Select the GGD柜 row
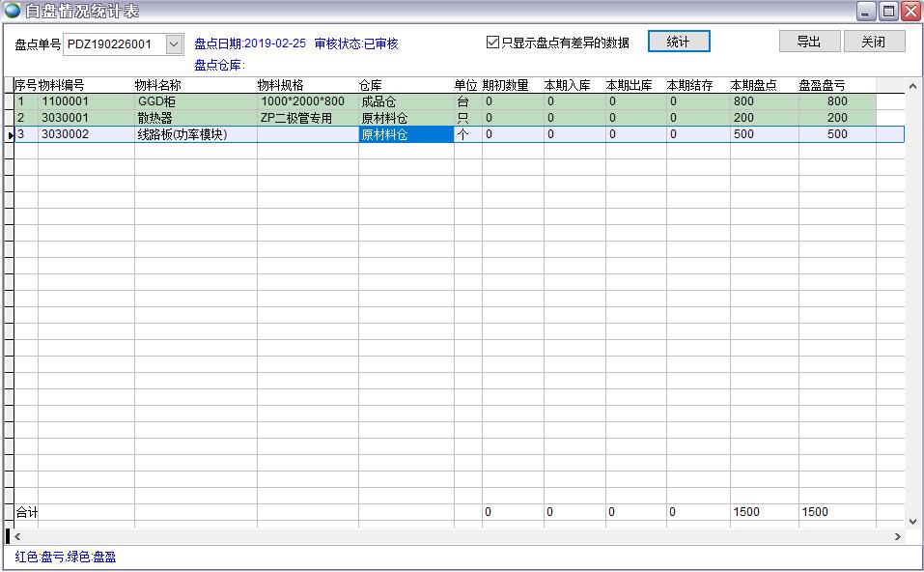Image resolution: width=924 pixels, height=572 pixels. pyautogui.click(x=158, y=101)
